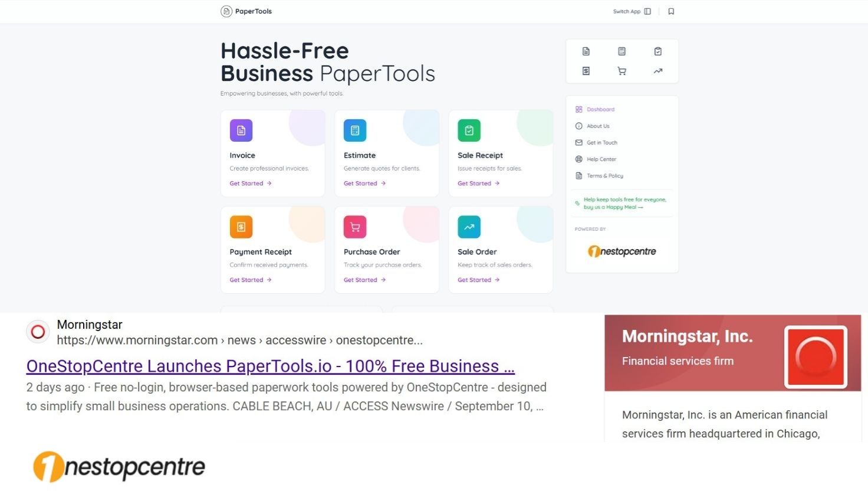
Task: Click Get Started under Invoice
Action: click(x=251, y=184)
